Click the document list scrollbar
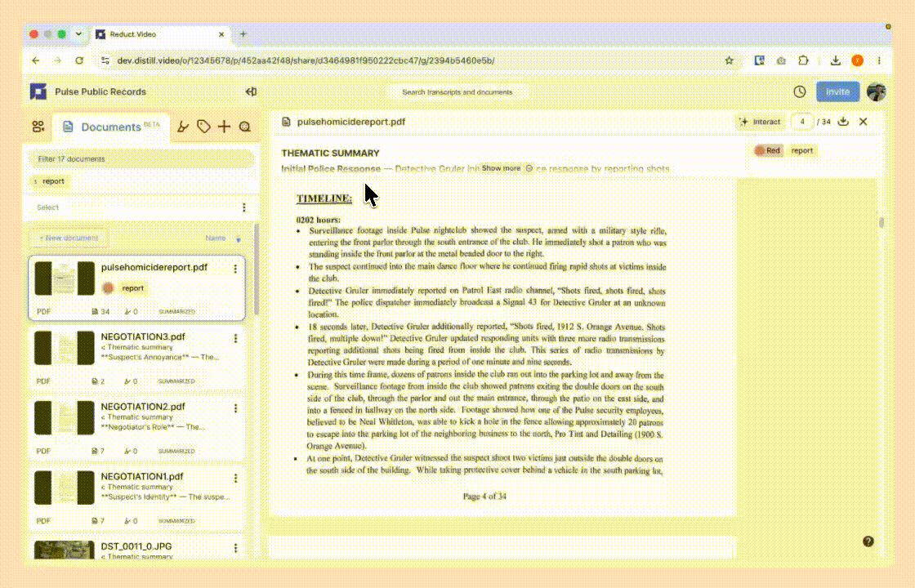This screenshot has width=915, height=588. 257,269
